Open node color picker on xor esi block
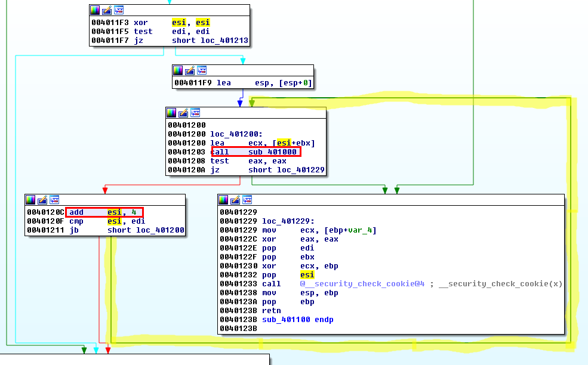Image resolution: width=588 pixels, height=365 pixels. pyautogui.click(x=95, y=10)
